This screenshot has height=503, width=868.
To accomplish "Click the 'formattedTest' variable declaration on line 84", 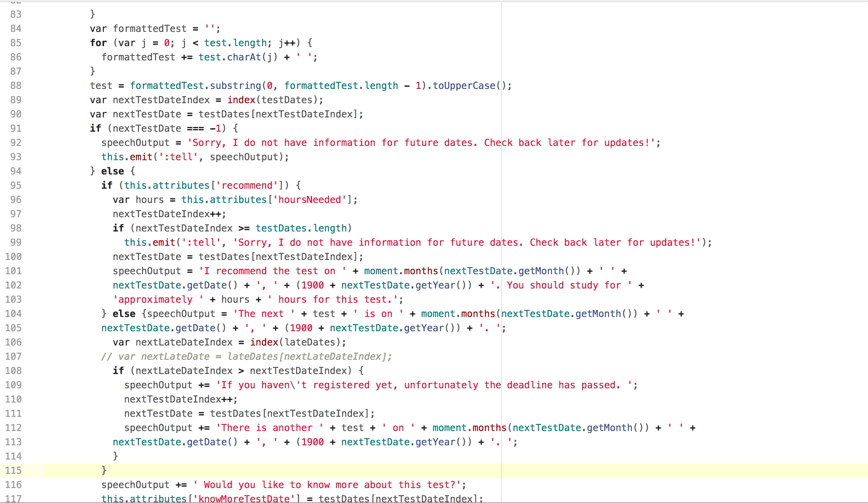I will coord(150,29).
